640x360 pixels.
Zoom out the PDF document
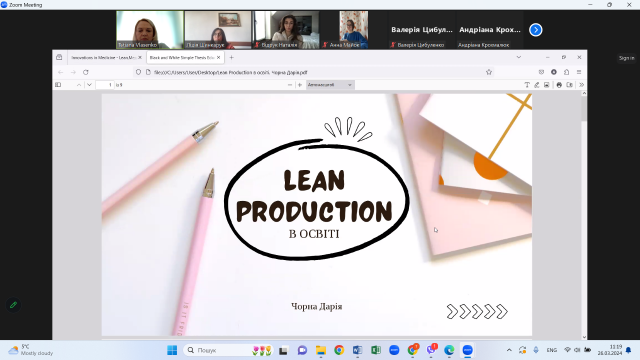pyautogui.click(x=290, y=85)
